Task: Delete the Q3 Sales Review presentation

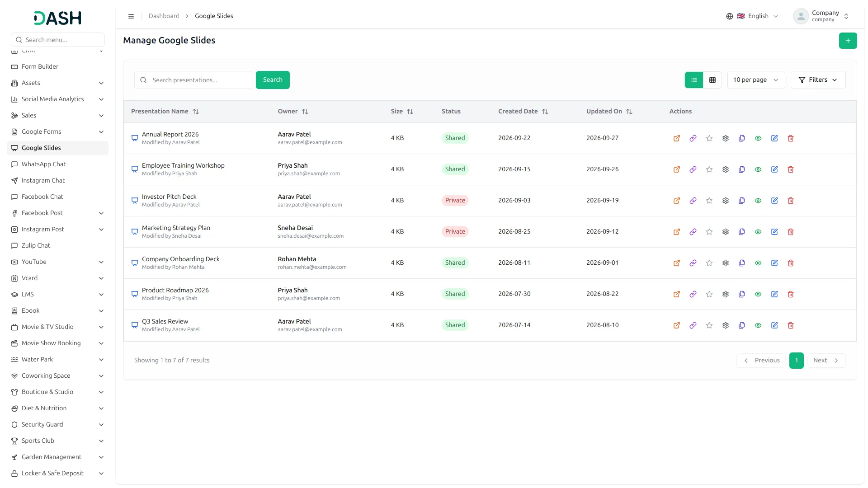Action: (x=790, y=325)
